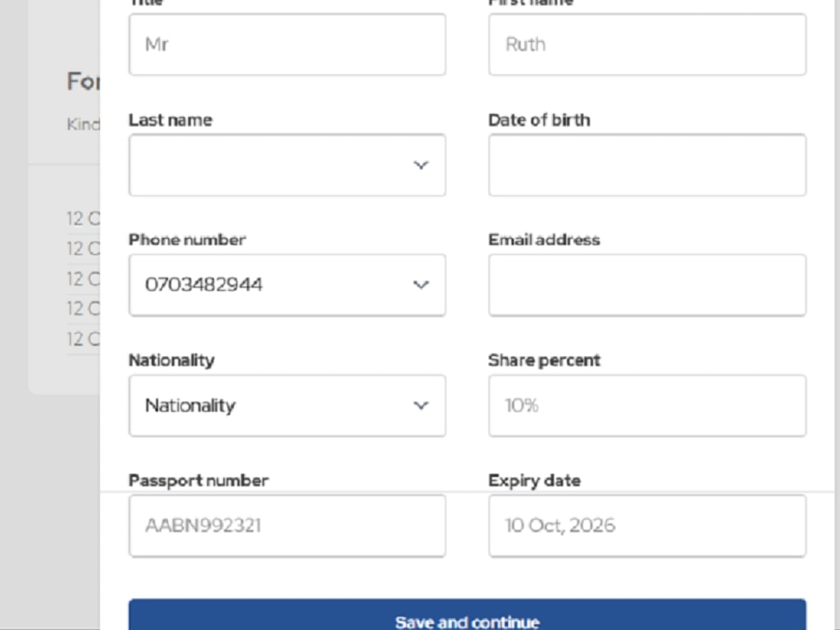Expand the Phone number dropdown chevron
Image resolution: width=840 pixels, height=630 pixels.
click(421, 285)
